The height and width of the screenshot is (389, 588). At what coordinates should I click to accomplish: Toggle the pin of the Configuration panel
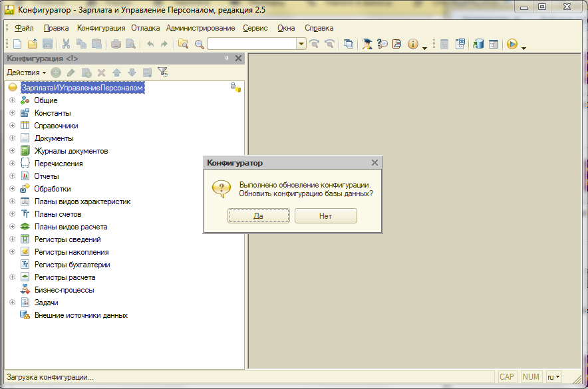pos(227,58)
